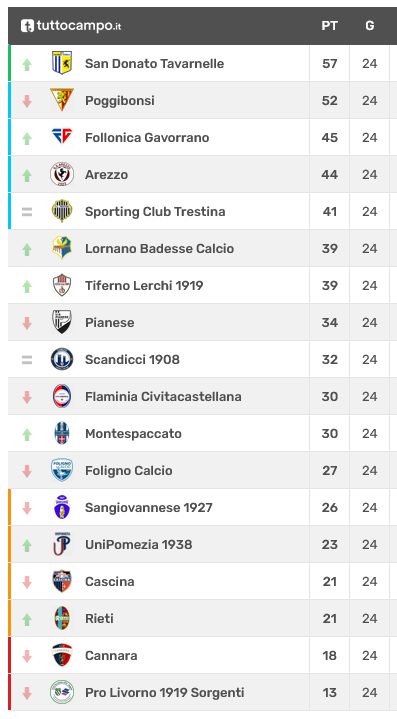
Task: Click Cascina's 21 points cell
Action: (329, 581)
